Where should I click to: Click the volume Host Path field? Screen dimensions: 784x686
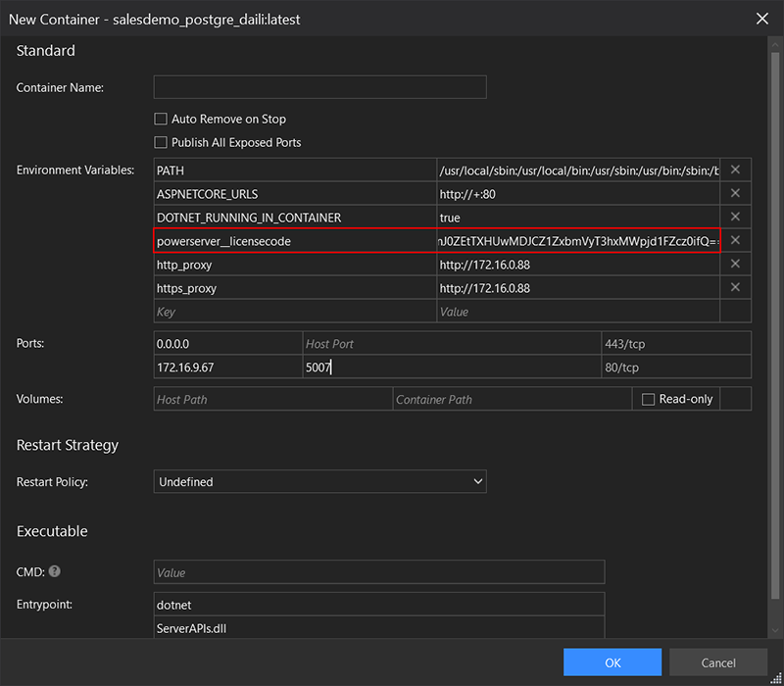[272, 399]
